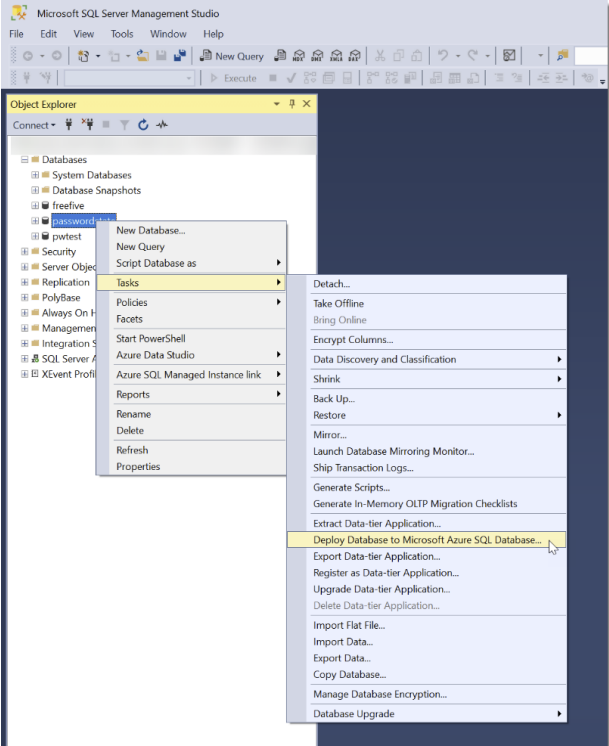Click the Activity Monitor pulse icon in Object Explorer
The image size is (609, 746).
[162, 125]
